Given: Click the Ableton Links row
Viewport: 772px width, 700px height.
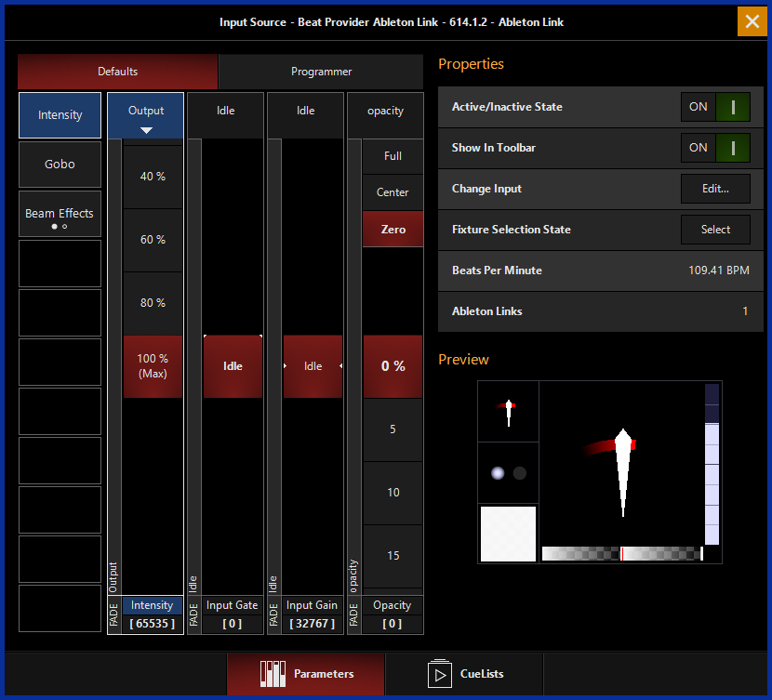Looking at the screenshot, I should [x=601, y=311].
